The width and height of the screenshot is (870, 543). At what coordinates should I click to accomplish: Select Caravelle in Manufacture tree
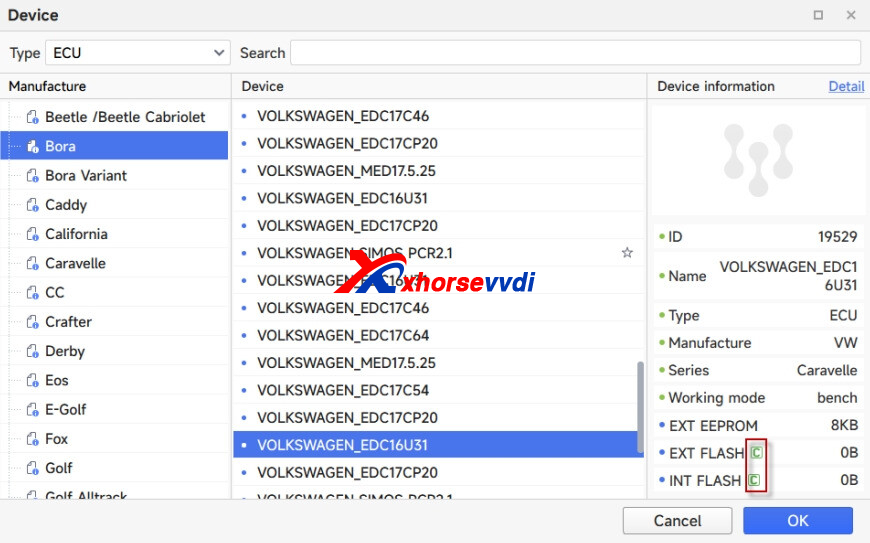(114, 263)
